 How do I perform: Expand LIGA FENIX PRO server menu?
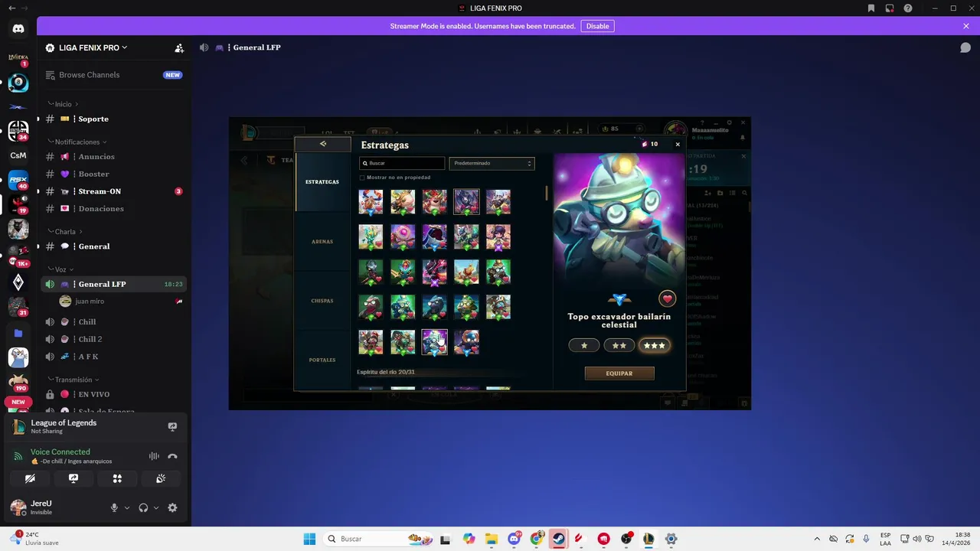[93, 47]
